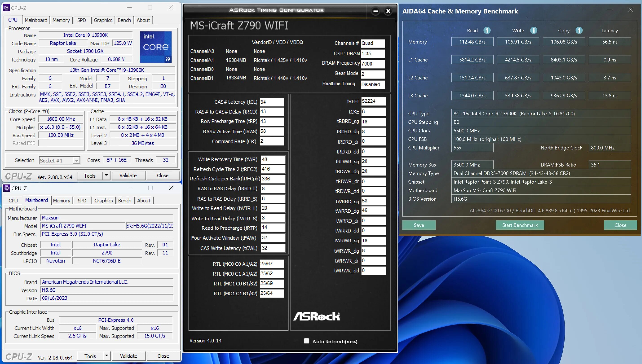Click the Intel Core i9 13900K name field

coord(86,35)
